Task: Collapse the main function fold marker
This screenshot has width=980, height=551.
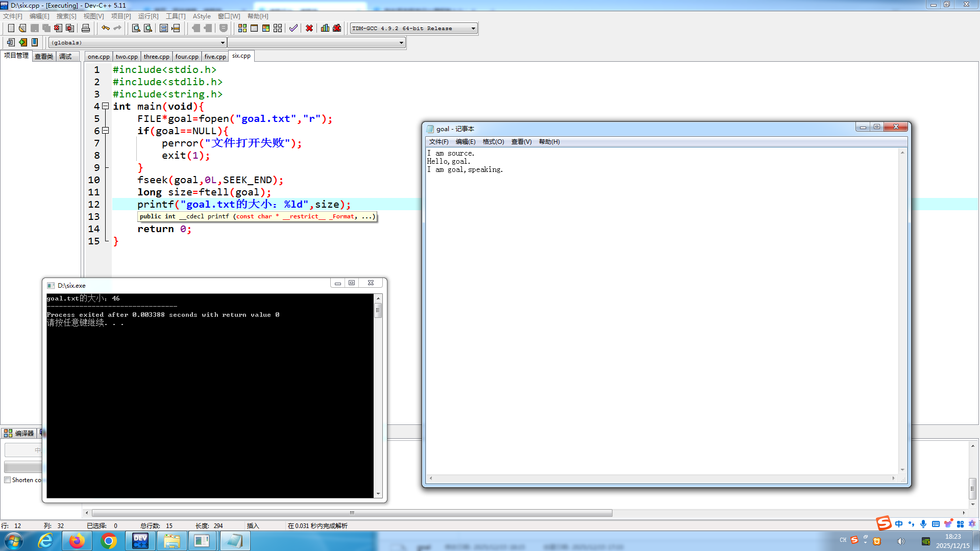Action: [x=106, y=106]
